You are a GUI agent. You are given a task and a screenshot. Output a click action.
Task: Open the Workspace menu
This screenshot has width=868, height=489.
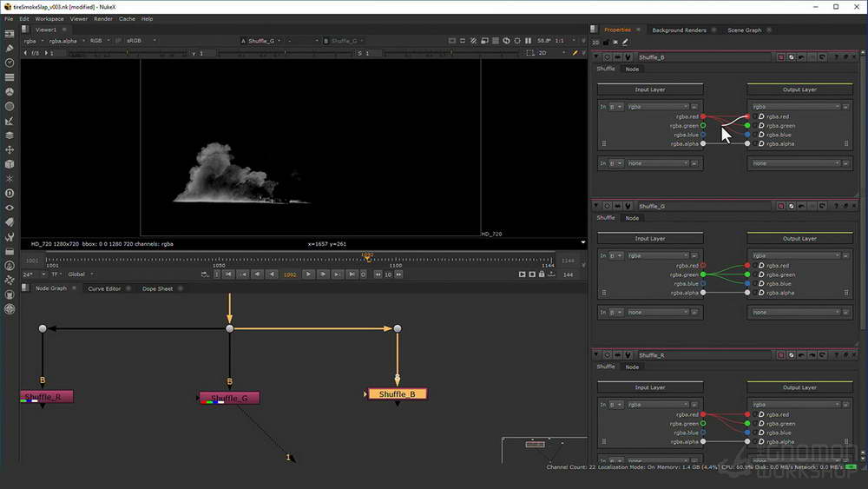tap(49, 19)
